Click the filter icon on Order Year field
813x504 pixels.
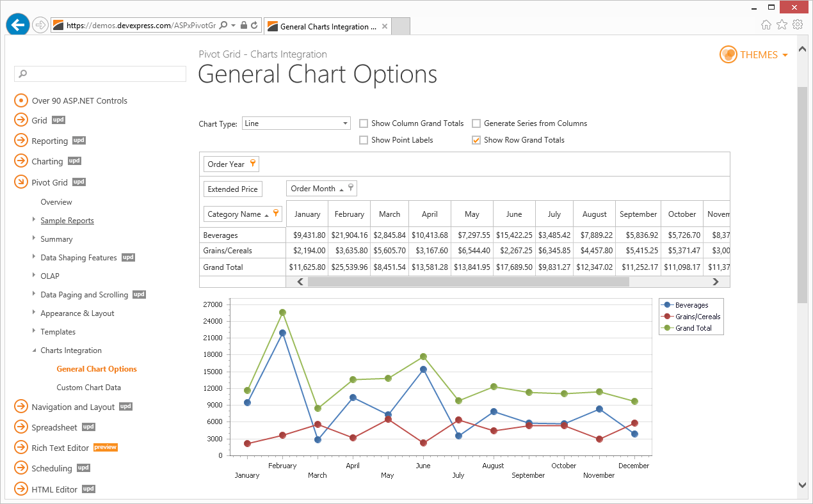coord(252,164)
